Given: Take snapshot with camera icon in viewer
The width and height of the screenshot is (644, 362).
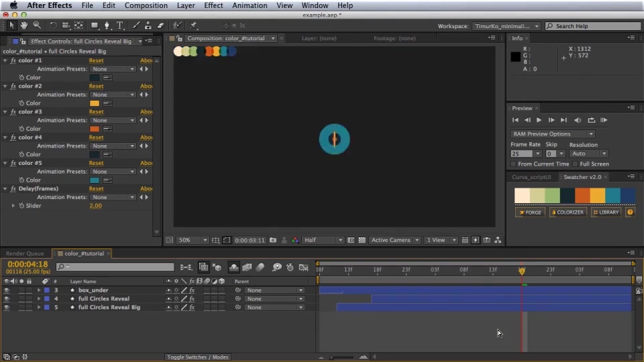Looking at the screenshot, I should pos(273,240).
